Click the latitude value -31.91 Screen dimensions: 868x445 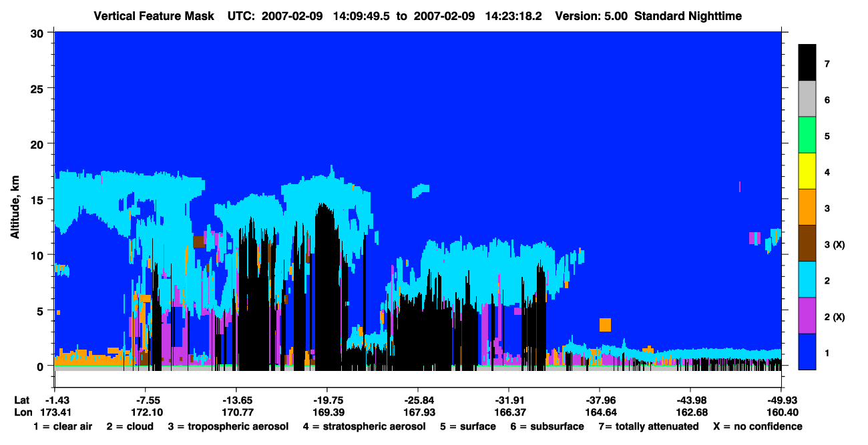(x=509, y=400)
